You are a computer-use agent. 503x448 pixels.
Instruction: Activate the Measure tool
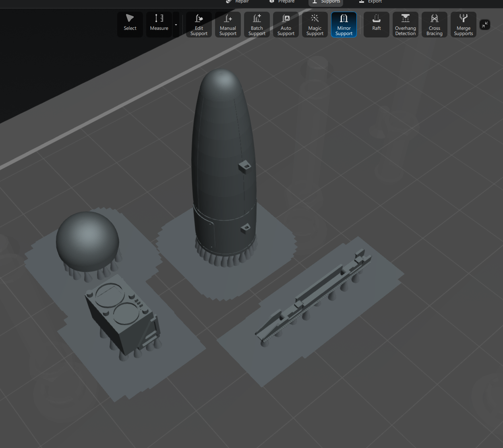coord(159,24)
